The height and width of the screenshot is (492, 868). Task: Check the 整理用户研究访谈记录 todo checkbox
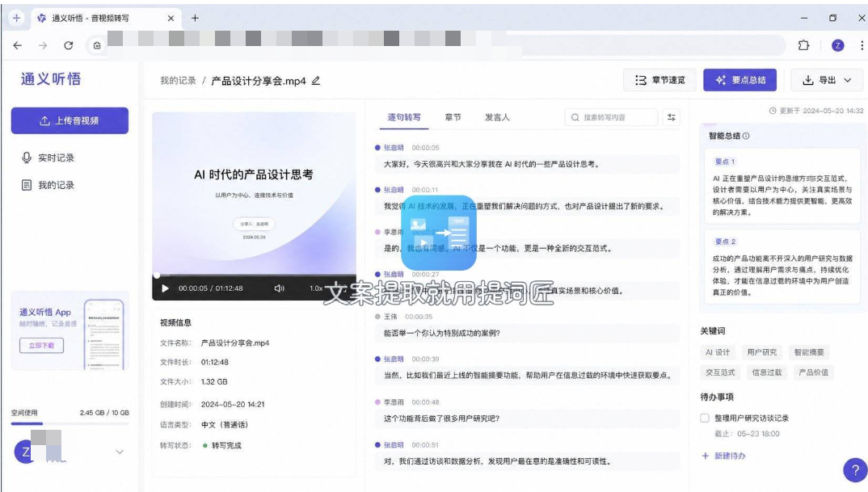click(x=705, y=418)
